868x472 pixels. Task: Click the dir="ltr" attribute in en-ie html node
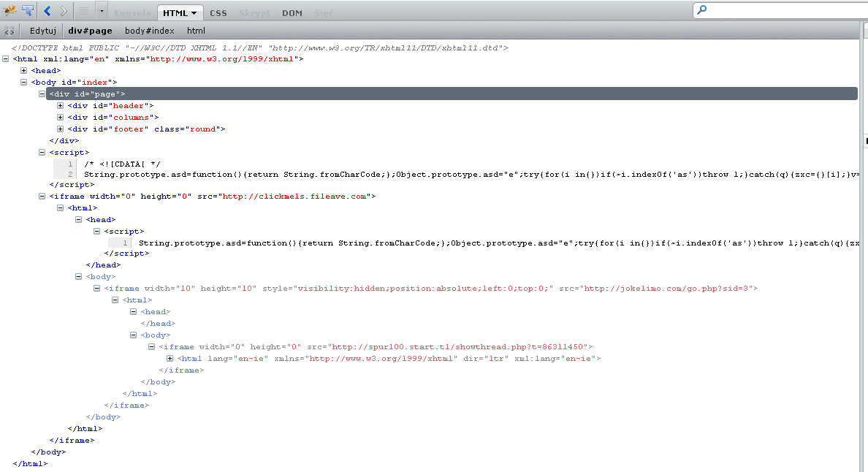coord(486,359)
